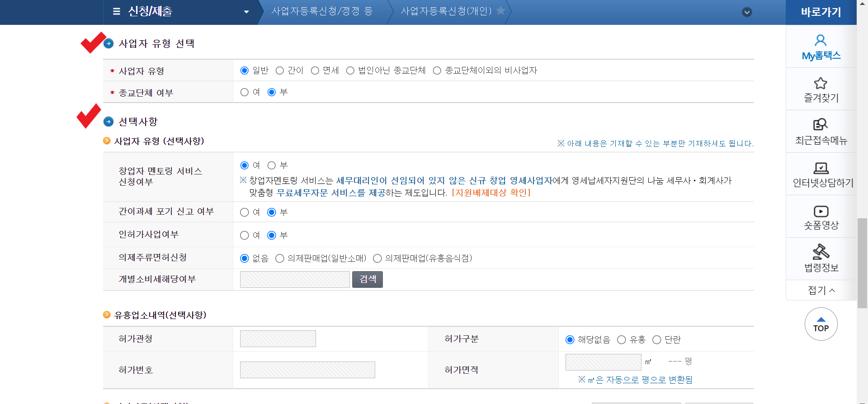Image resolution: width=868 pixels, height=404 pixels.
Task: Select 의제판매업(유흥음식점) option
Action: (377, 258)
